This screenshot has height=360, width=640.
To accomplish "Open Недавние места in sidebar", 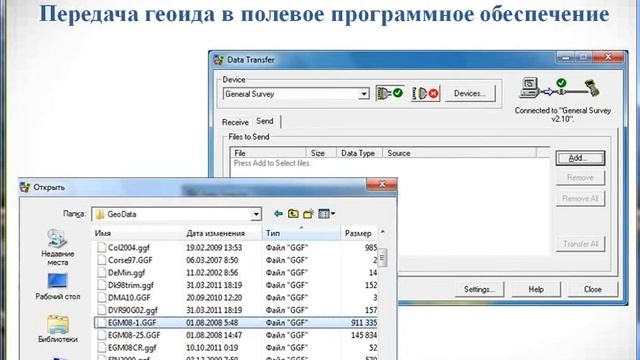I will pos(58,248).
